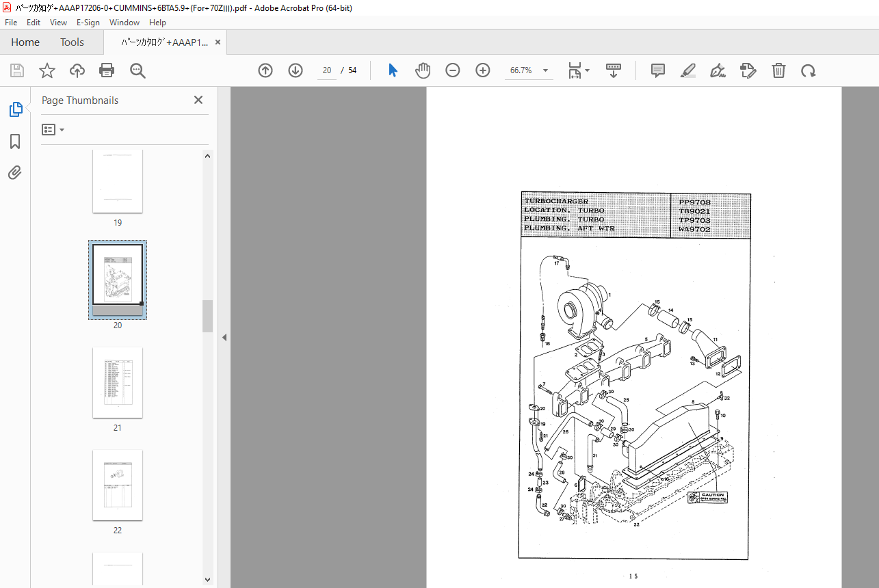This screenshot has height=588, width=879.
Task: Click the thumbnails scrollbar up arrow
Action: coord(208,156)
